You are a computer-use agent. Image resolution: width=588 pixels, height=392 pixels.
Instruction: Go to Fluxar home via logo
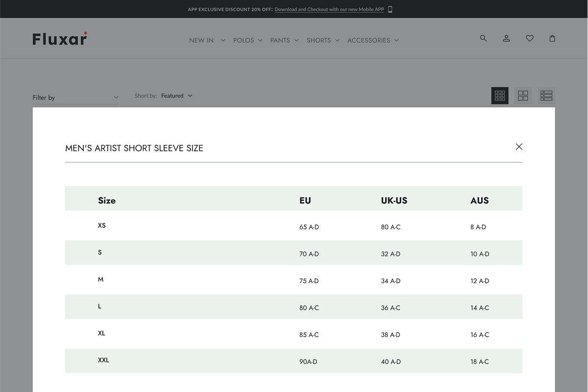60,39
